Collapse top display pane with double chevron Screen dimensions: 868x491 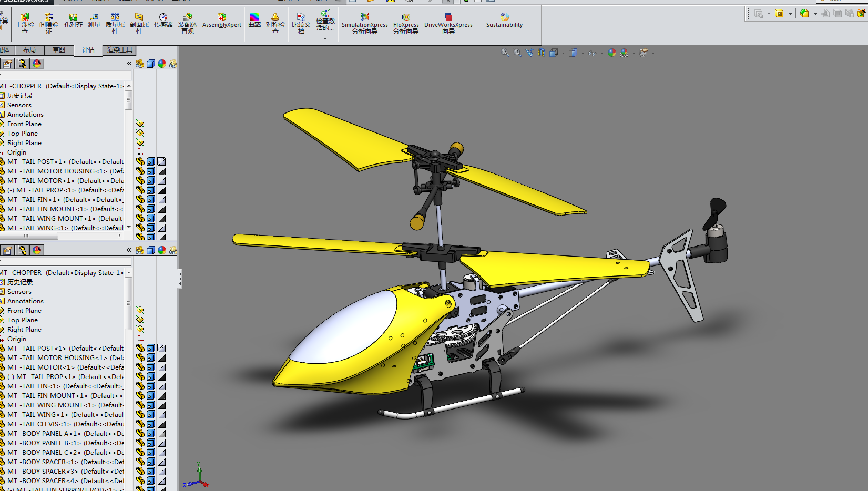coord(129,64)
